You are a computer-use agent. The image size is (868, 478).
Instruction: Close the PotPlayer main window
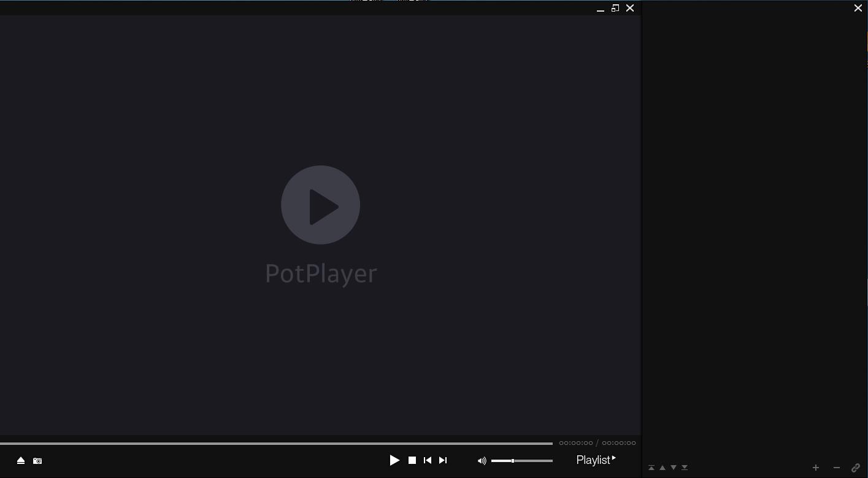[x=630, y=8]
